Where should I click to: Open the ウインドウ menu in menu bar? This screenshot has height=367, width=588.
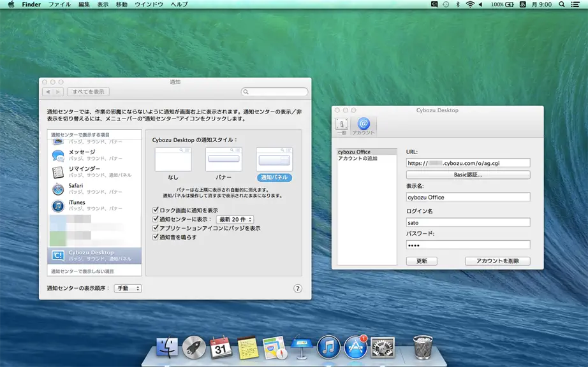click(149, 4)
